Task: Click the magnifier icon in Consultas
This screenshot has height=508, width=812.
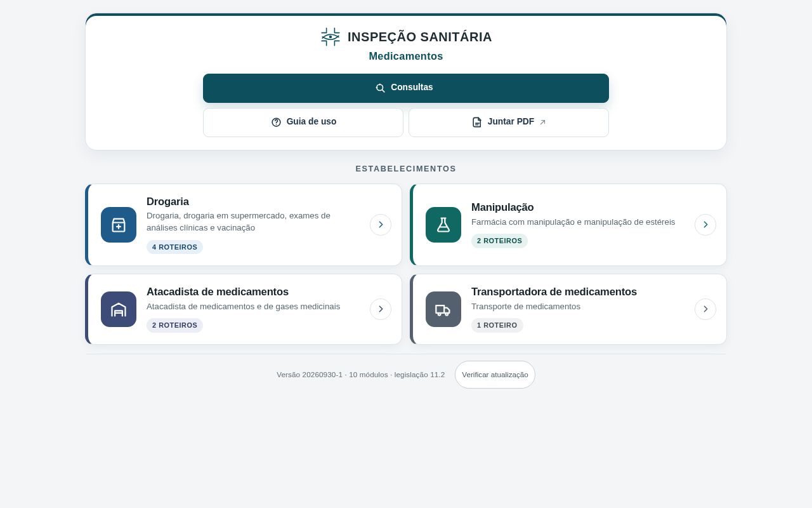Action: pyautogui.click(x=381, y=88)
